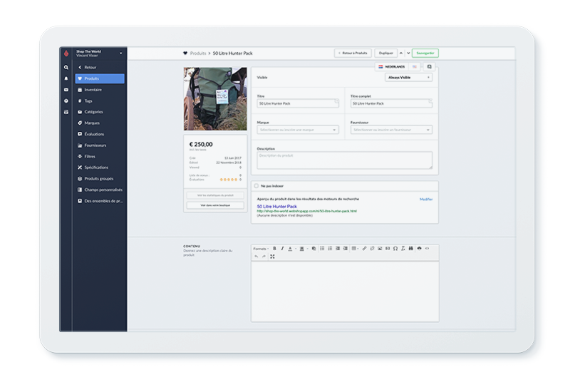This screenshot has height=392, width=570.
Task: Click the increase indent editor icon
Action: 346,248
